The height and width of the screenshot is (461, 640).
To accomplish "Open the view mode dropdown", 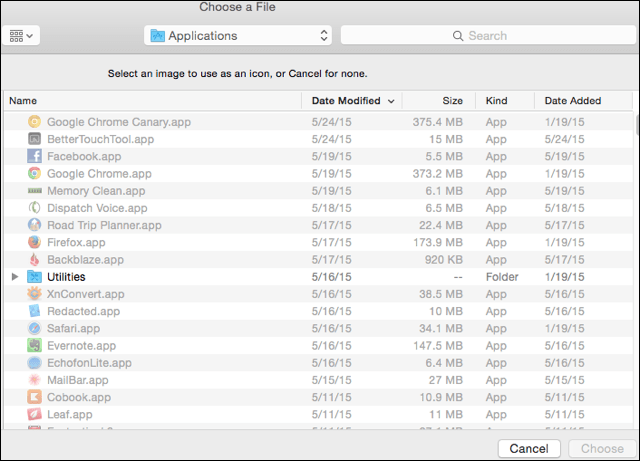I will click(21, 36).
